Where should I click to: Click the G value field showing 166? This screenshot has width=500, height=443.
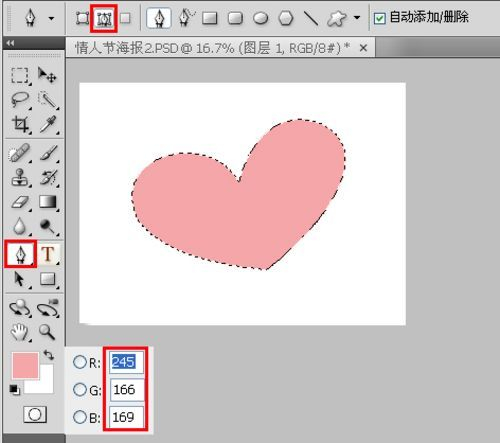tap(127, 389)
